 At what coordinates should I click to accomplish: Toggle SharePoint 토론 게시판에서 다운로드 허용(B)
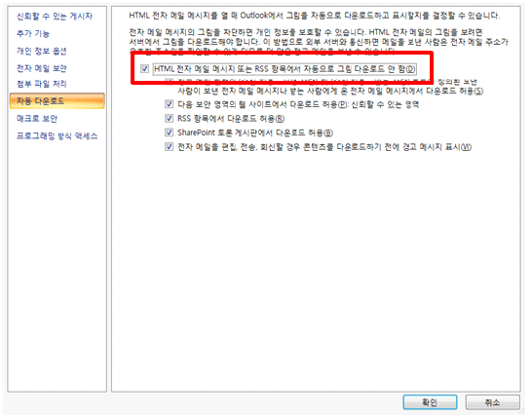coord(169,132)
